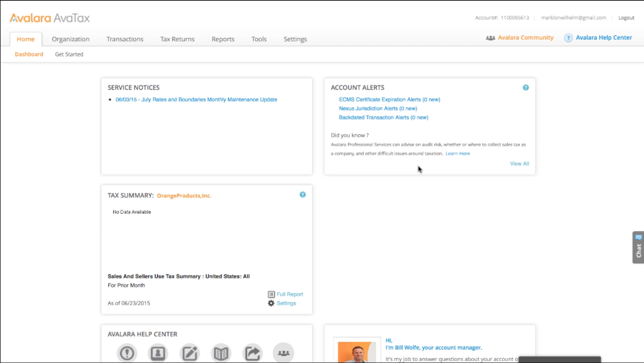644x363 pixels.
Task: Click the people group Help Center icon
Action: [284, 353]
